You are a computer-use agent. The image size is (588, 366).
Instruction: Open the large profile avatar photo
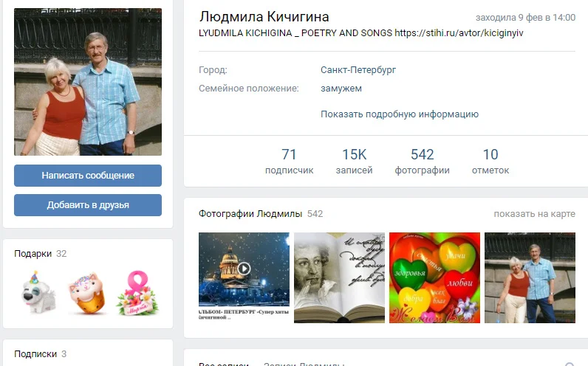[88, 82]
